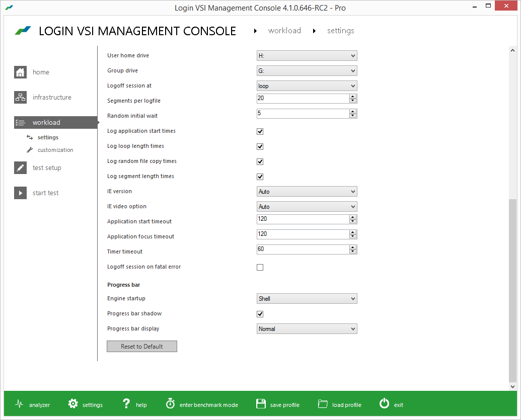This screenshot has height=420, width=521.
Task: Click settings breadcrumb link
Action: click(x=341, y=31)
